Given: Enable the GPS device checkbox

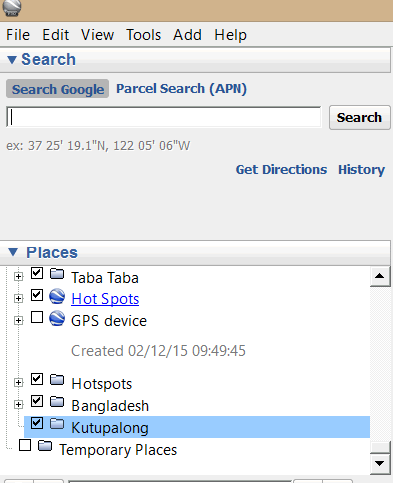Looking at the screenshot, I should 37,317.
